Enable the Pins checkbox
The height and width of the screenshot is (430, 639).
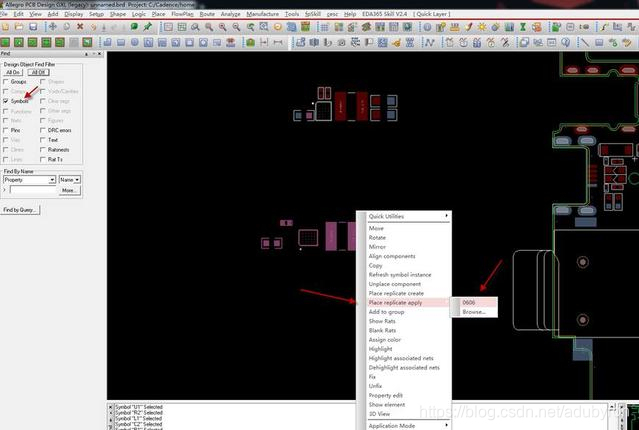6,130
